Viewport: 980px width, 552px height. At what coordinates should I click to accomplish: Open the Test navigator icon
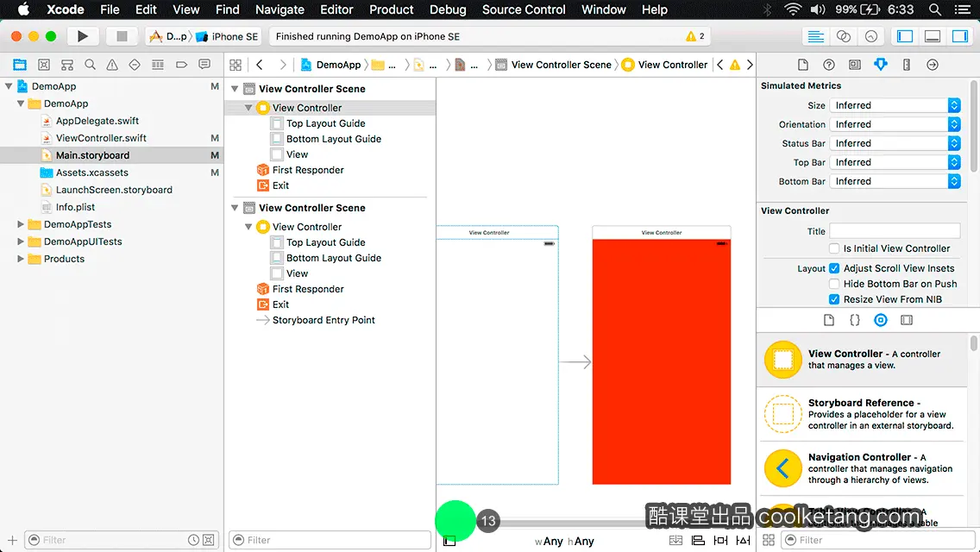135,65
